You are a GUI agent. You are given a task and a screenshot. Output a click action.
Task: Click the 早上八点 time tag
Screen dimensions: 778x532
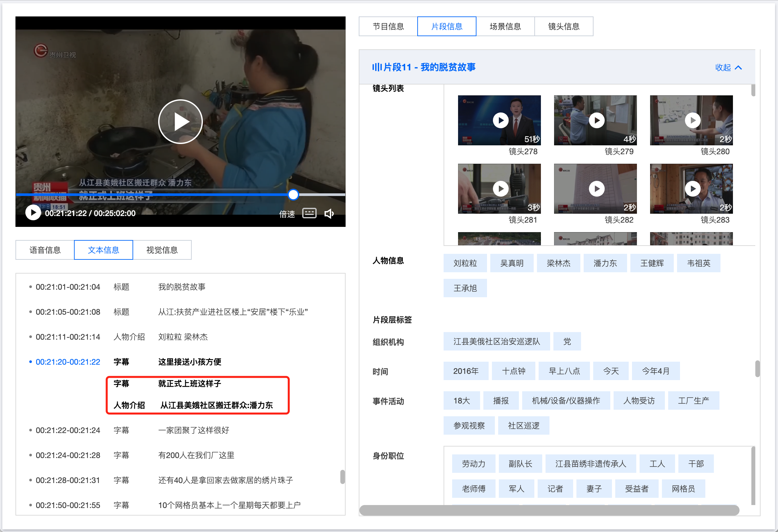click(564, 371)
